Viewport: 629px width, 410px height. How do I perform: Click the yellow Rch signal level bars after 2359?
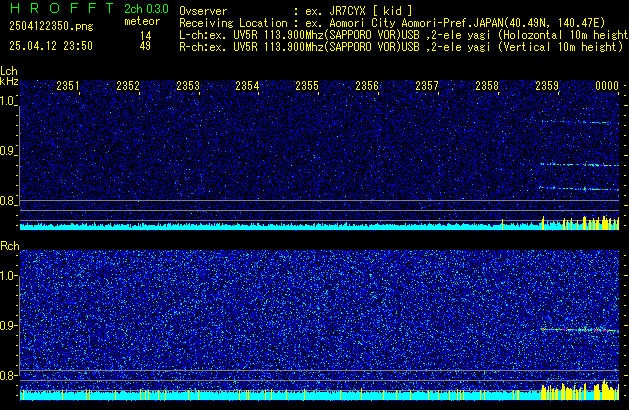580,390
